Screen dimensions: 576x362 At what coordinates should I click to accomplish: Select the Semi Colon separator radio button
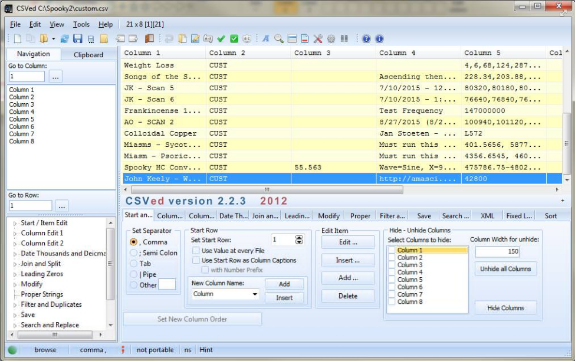coord(134,253)
